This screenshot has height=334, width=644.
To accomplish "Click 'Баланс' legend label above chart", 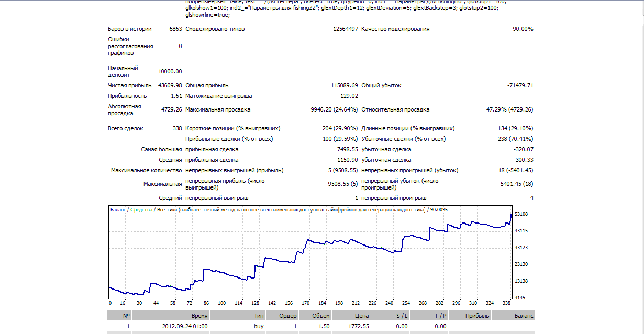I will (x=118, y=209).
